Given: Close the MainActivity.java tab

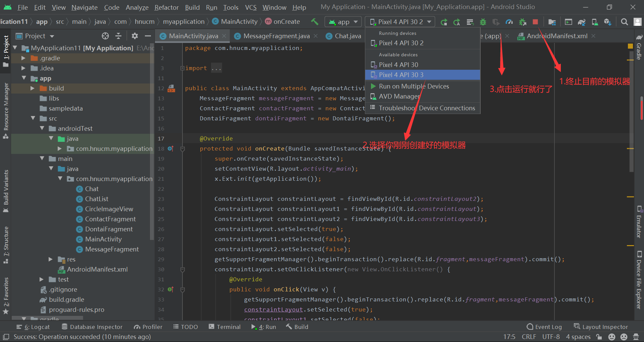Looking at the screenshot, I should pos(224,36).
